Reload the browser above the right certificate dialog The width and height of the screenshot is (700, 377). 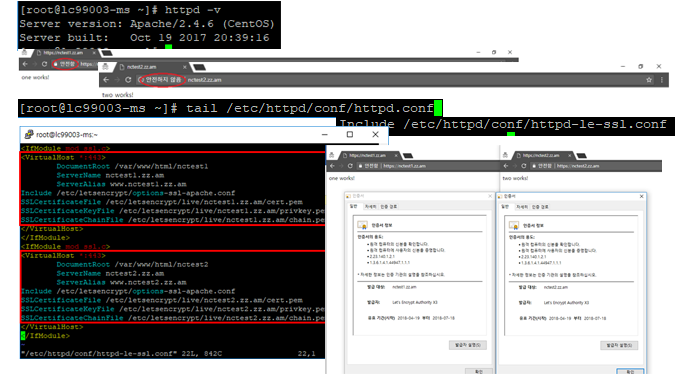pyautogui.click(x=524, y=166)
